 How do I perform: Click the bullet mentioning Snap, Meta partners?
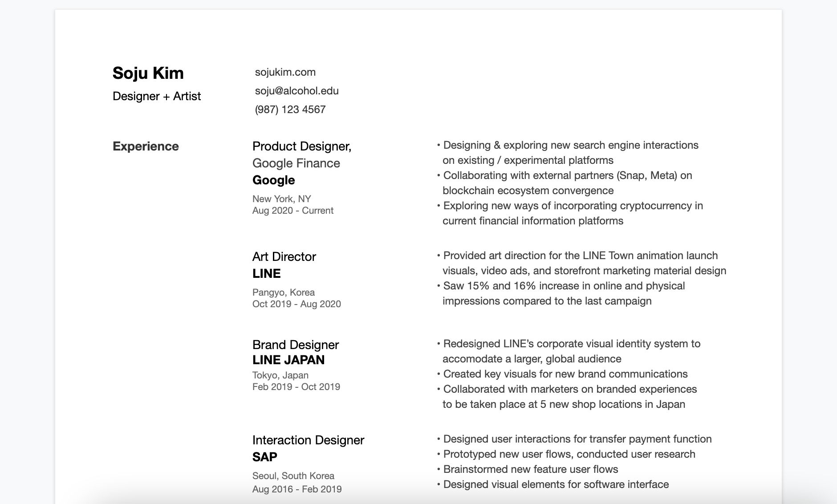(565, 175)
